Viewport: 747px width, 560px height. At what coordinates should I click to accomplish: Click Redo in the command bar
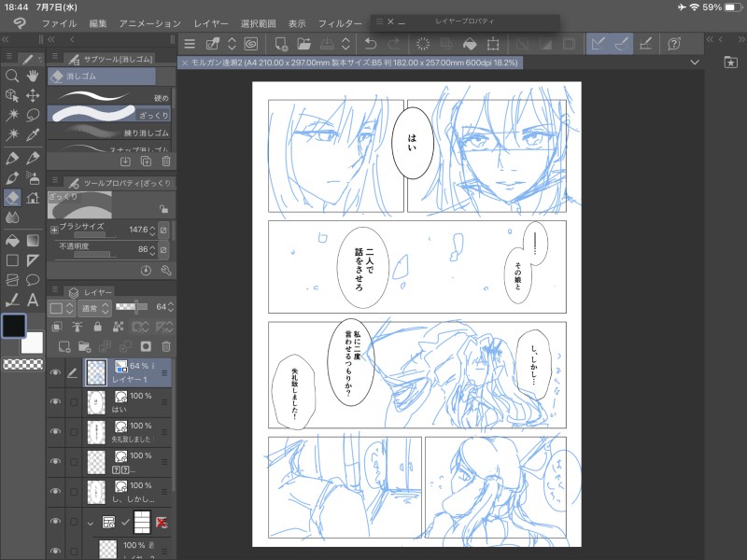coord(394,44)
